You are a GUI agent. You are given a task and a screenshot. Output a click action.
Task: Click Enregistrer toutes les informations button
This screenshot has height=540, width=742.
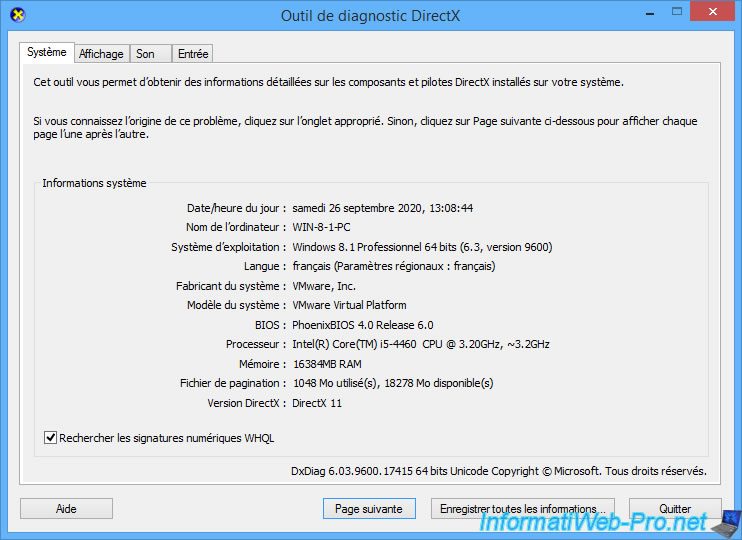[x=523, y=509]
